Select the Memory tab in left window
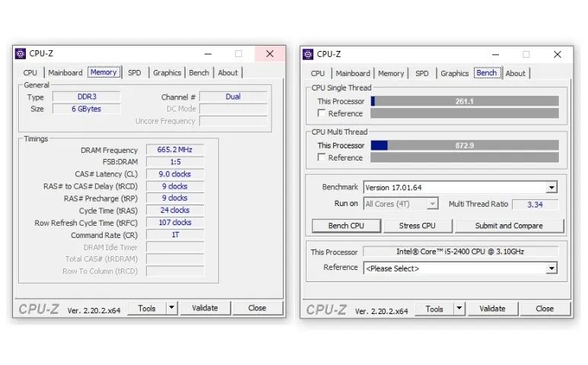Image resolution: width=588 pixels, height=365 pixels. [104, 72]
